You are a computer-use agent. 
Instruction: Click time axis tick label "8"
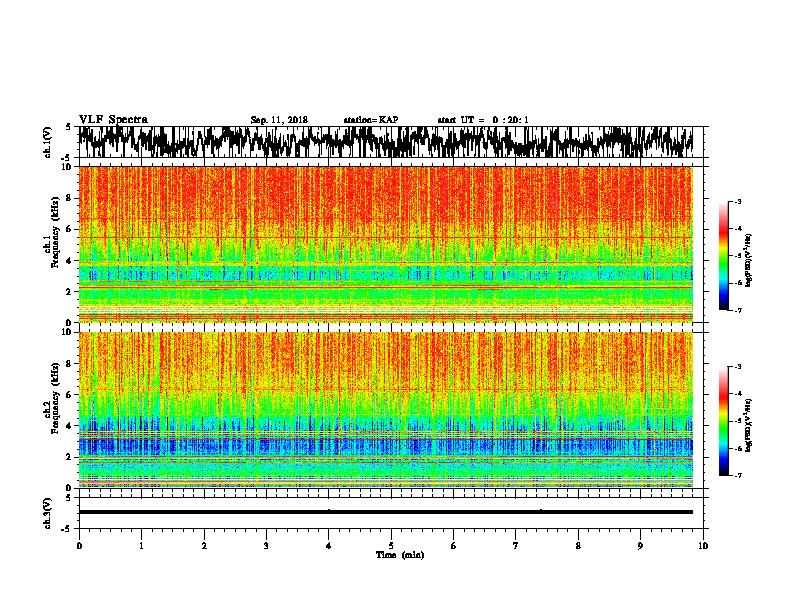pos(578,546)
